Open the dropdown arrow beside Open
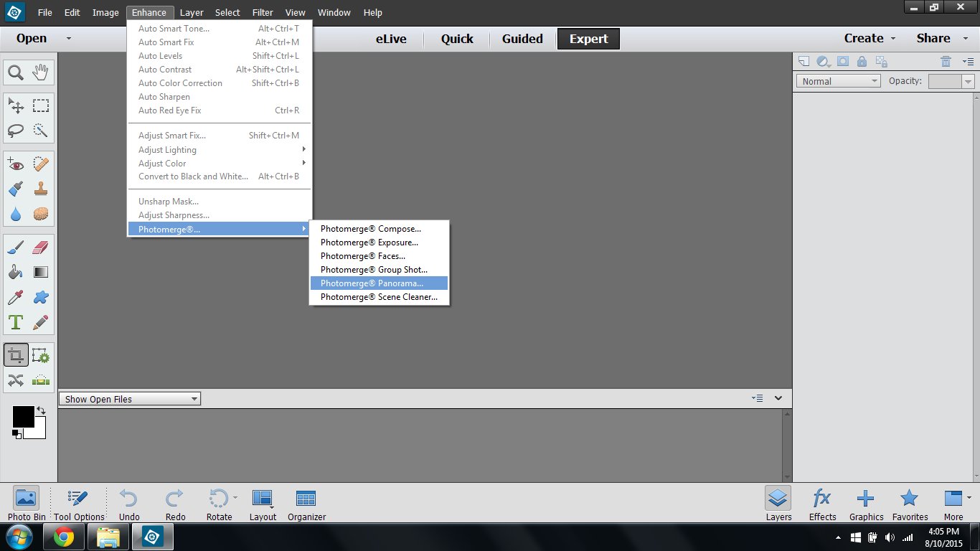Viewport: 980px width, 551px height. [x=68, y=39]
